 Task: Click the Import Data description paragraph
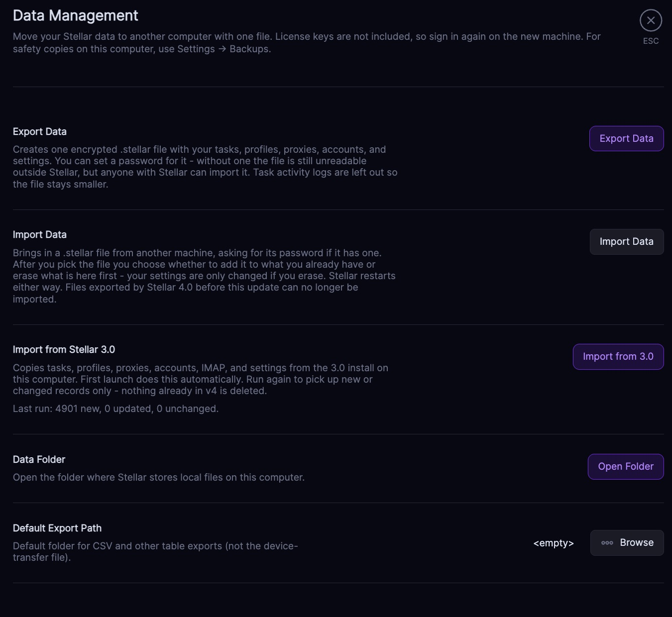pyautogui.click(x=204, y=276)
